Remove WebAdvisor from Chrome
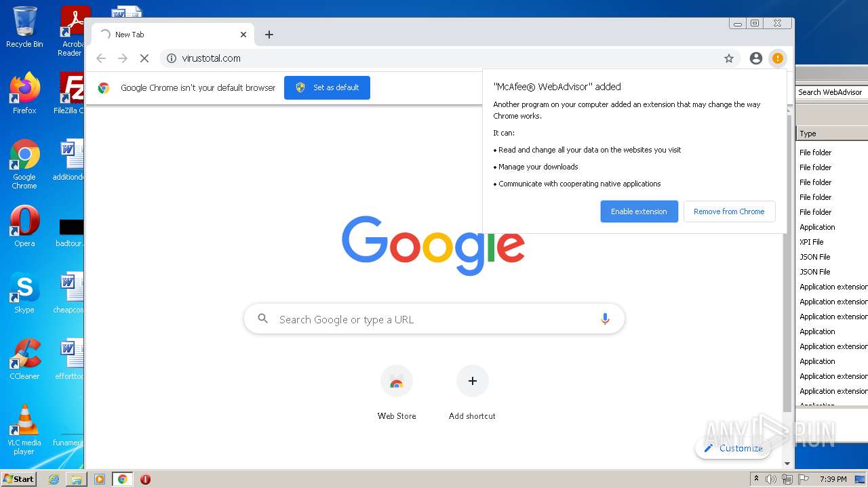This screenshot has height=488, width=868. (x=729, y=211)
